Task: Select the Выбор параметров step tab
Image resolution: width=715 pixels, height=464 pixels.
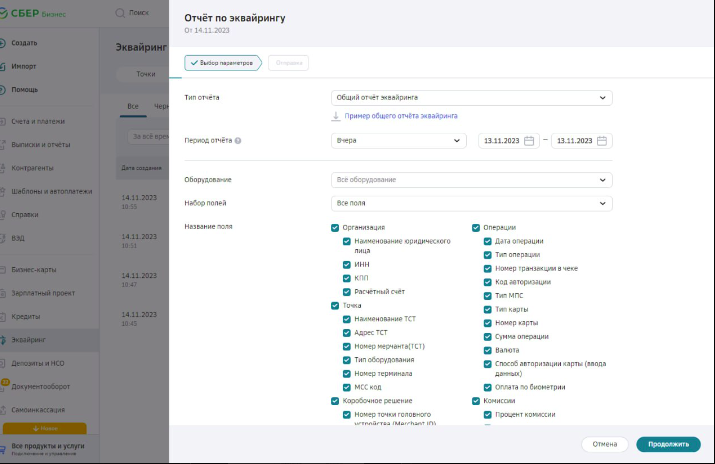Action: [x=223, y=63]
